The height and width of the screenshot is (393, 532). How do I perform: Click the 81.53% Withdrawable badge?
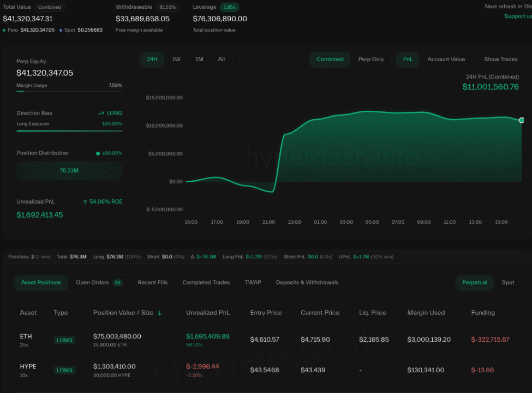(166, 7)
